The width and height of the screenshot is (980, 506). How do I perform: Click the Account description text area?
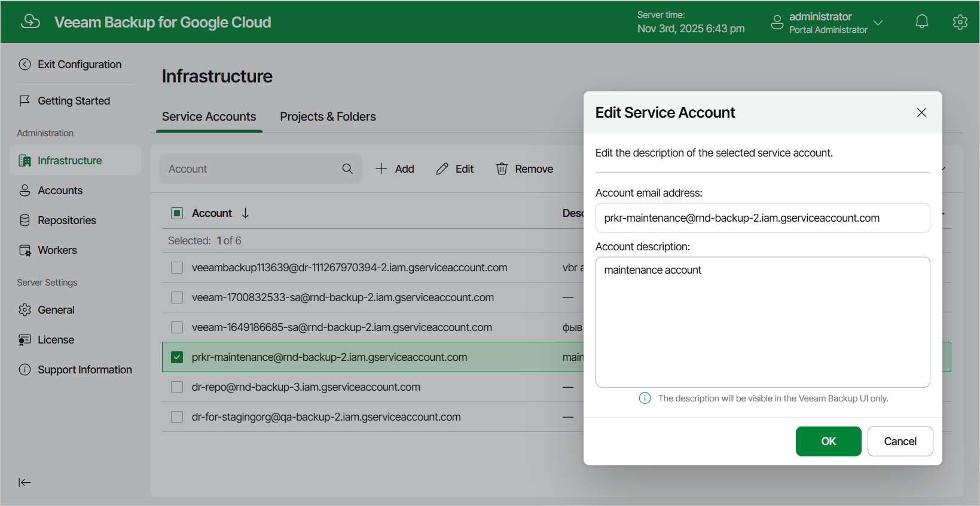point(762,322)
